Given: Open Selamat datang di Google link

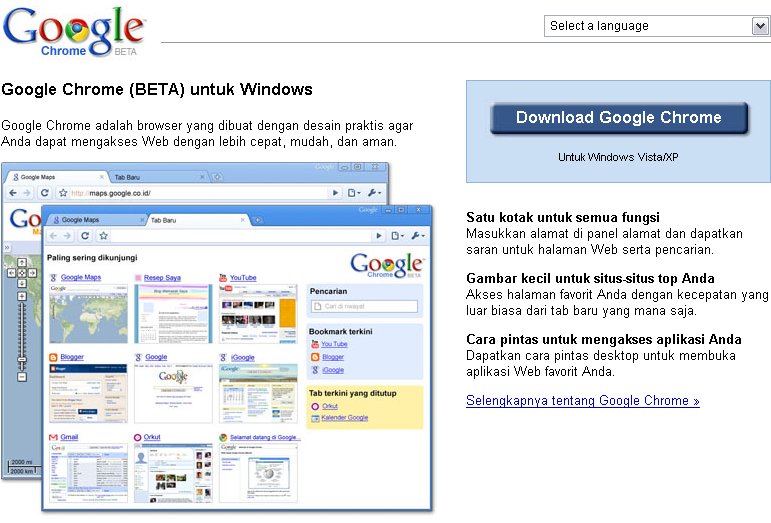Looking at the screenshot, I should [x=263, y=437].
